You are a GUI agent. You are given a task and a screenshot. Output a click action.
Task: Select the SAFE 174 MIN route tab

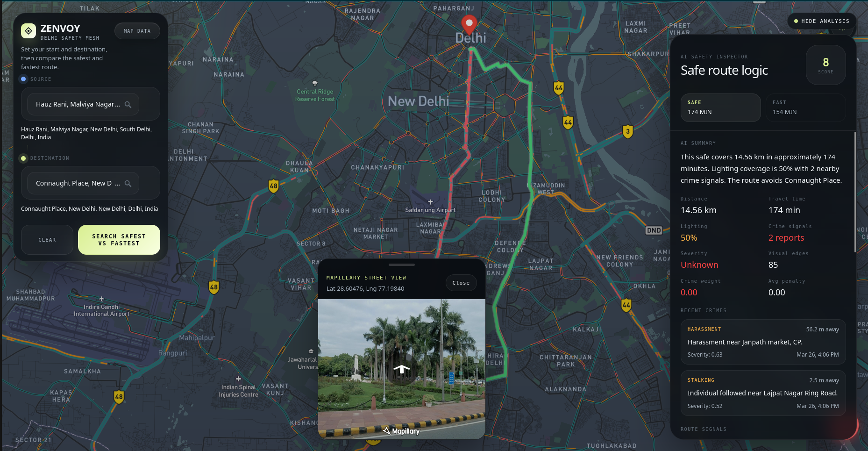pyautogui.click(x=721, y=107)
